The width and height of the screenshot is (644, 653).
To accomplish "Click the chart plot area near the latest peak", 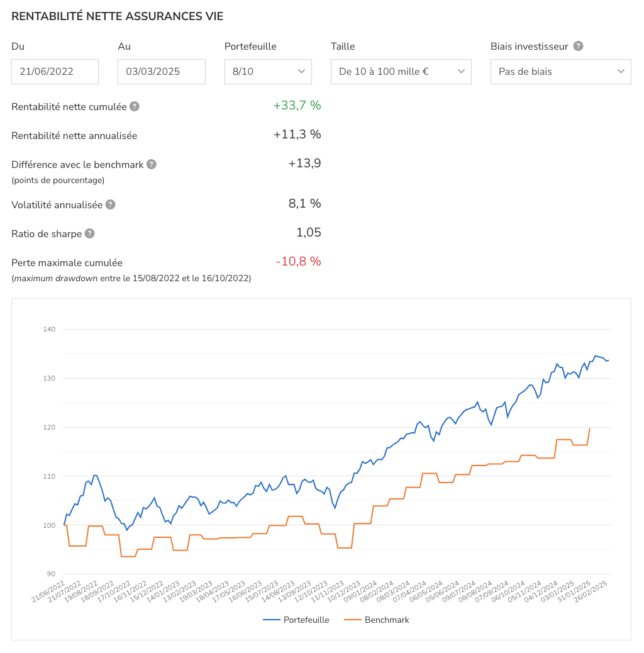I will click(x=594, y=357).
